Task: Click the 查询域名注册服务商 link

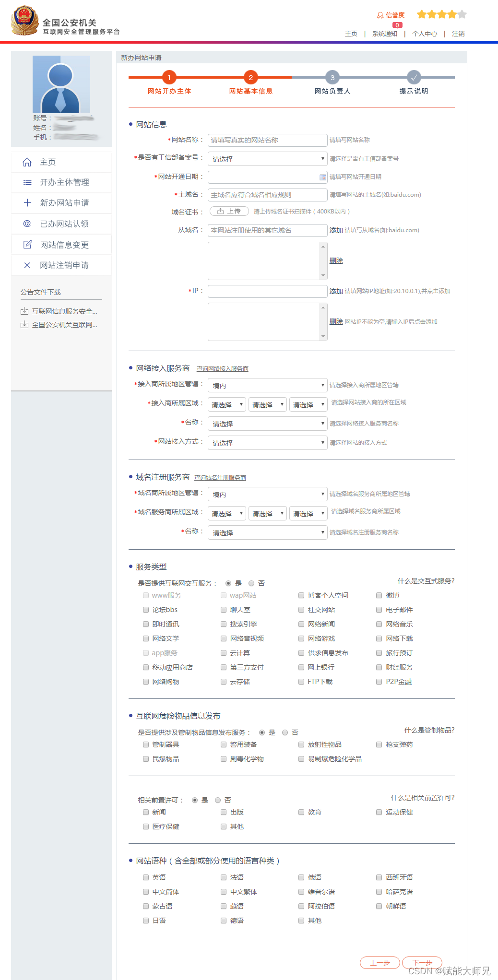Action: click(x=220, y=478)
